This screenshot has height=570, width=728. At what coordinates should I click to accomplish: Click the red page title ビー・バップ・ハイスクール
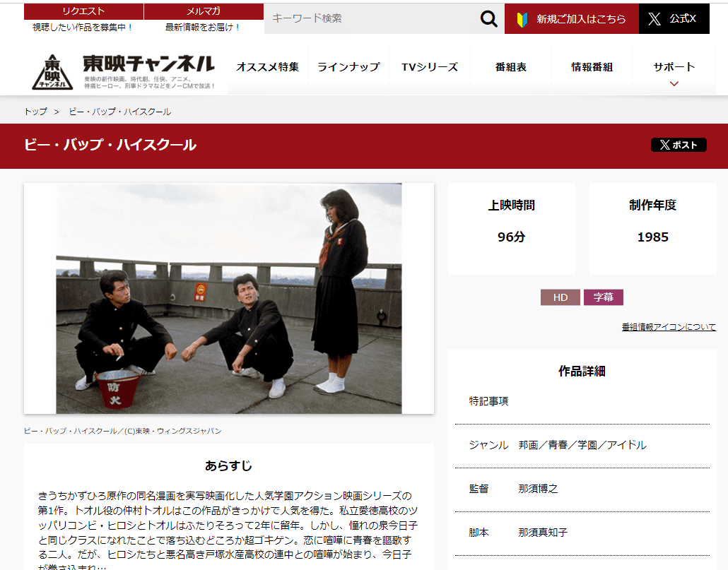pos(110,145)
